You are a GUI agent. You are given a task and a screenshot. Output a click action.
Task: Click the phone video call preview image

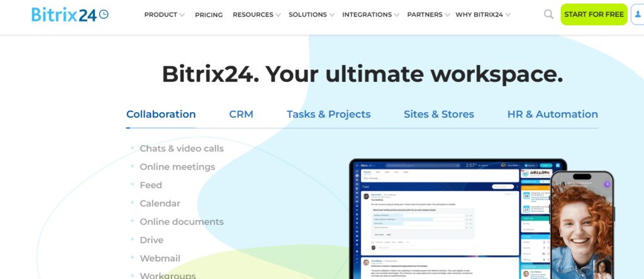581,227
